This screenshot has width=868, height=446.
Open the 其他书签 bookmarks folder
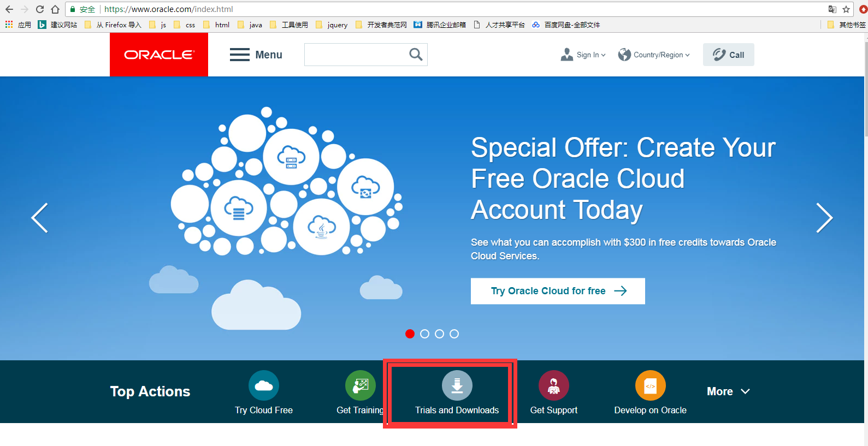click(x=847, y=25)
